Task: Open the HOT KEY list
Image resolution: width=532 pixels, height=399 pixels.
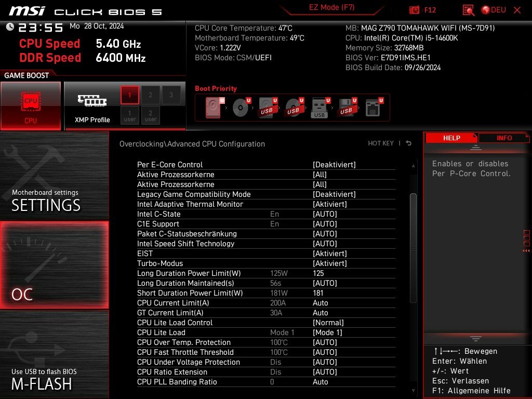Action: coord(381,143)
